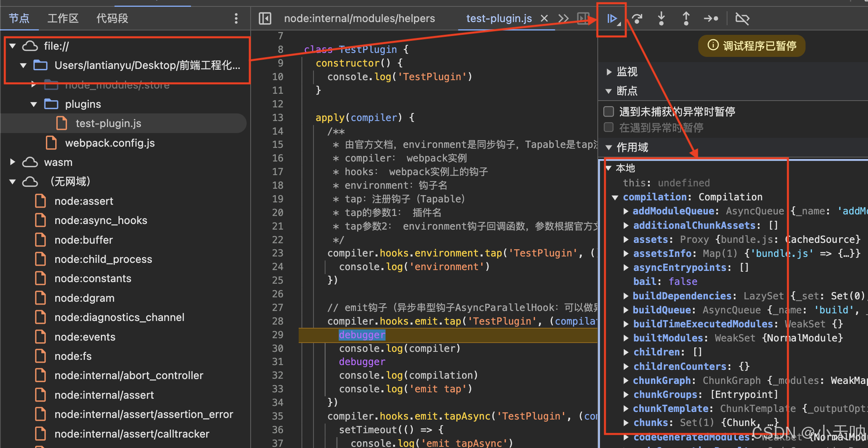Deactivate breakpoints icon in debugger toolbar
The image size is (868, 448).
click(742, 18)
